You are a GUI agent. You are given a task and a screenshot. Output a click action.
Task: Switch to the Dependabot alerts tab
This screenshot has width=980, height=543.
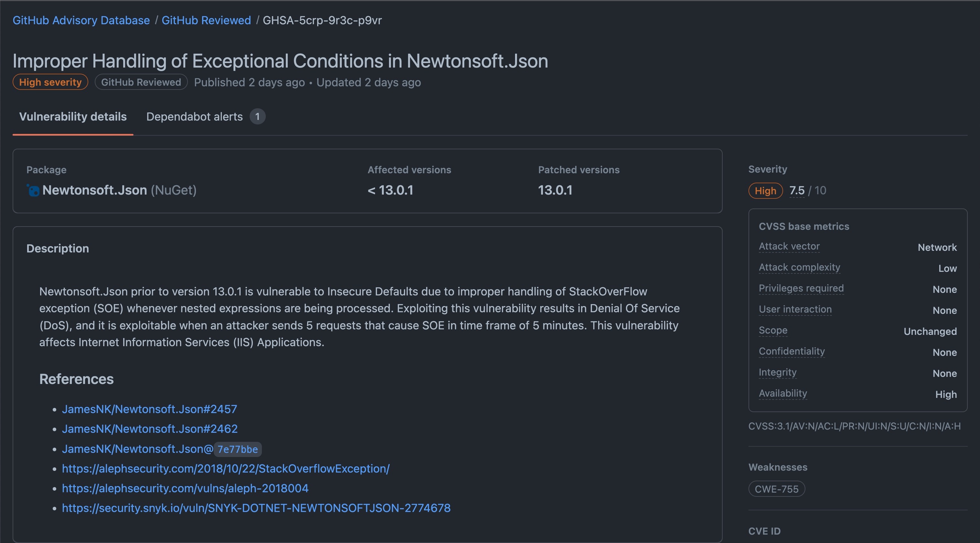pos(194,117)
